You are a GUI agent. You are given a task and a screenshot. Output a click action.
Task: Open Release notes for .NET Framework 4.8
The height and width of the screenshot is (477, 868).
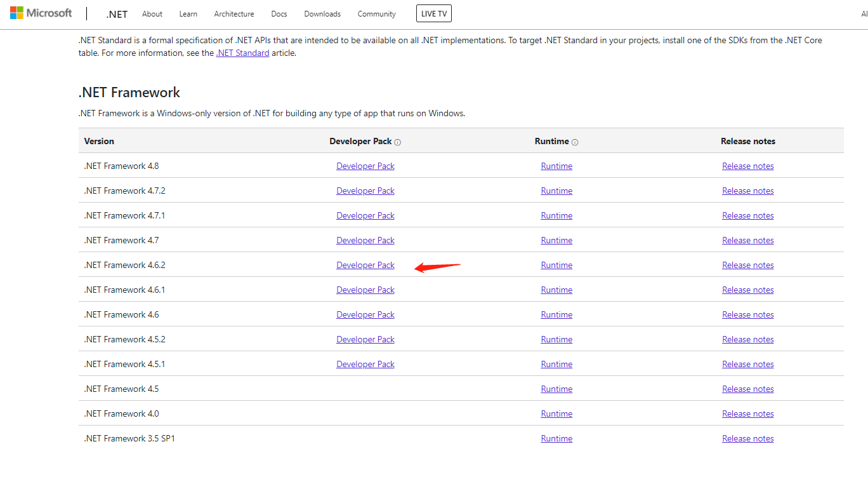[748, 166]
